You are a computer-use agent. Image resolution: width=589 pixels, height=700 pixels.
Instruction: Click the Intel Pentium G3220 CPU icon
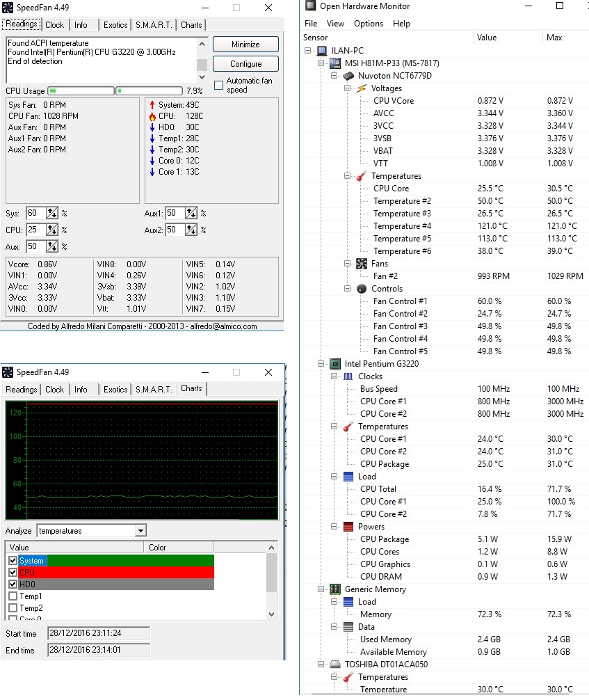pyautogui.click(x=335, y=364)
